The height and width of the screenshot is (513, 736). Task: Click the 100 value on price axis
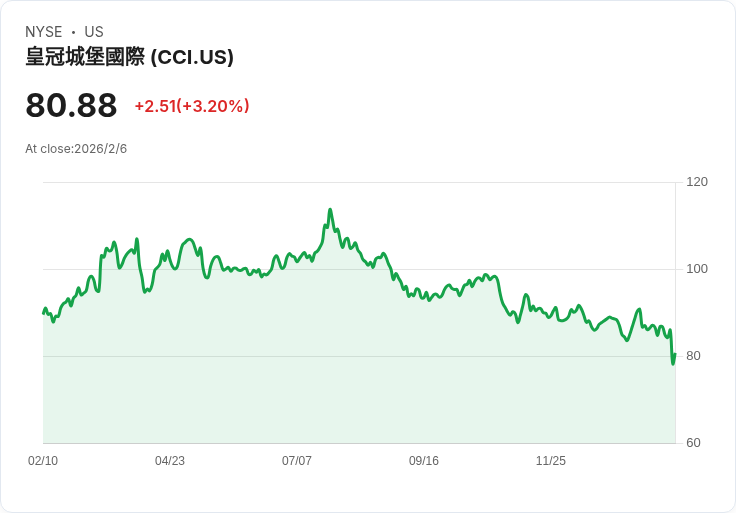697,269
